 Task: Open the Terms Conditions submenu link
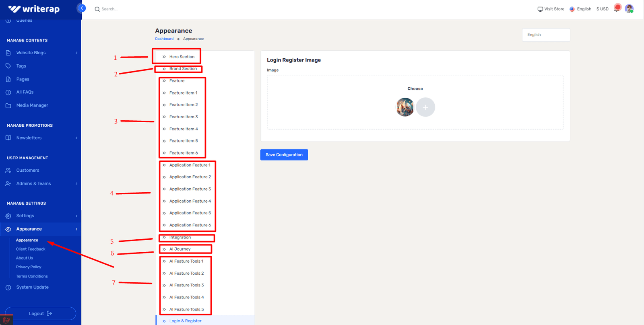32,276
